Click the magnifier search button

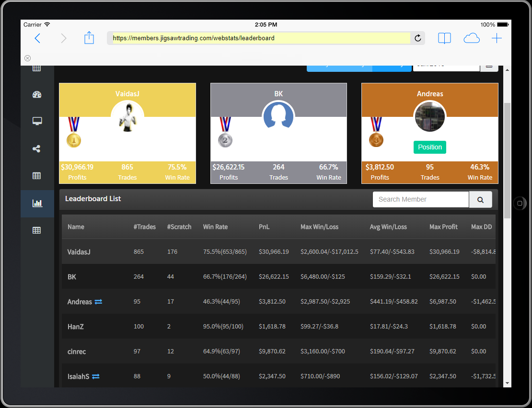tap(480, 200)
